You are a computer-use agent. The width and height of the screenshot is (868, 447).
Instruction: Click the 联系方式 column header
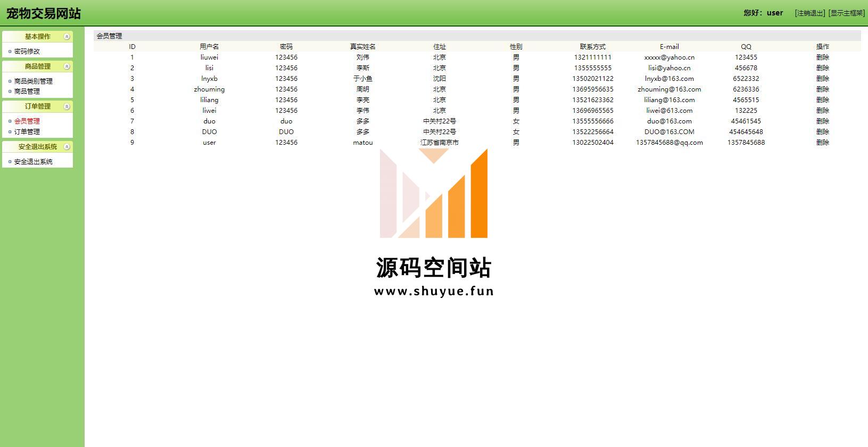coord(593,47)
